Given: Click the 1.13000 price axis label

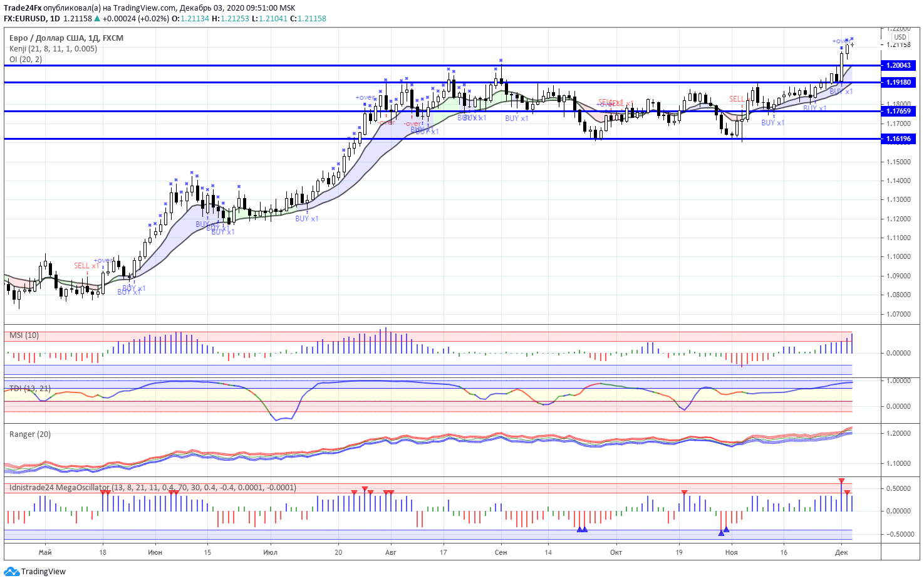Looking at the screenshot, I should (x=898, y=200).
